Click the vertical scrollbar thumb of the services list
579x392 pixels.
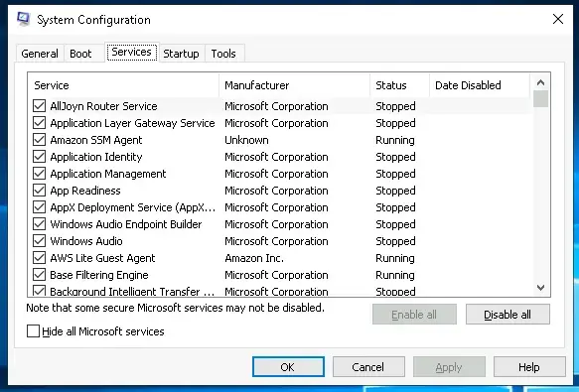[540, 99]
